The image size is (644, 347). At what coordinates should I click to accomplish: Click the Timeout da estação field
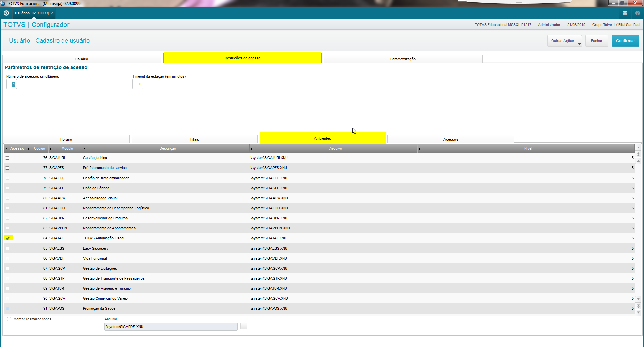(x=138, y=84)
